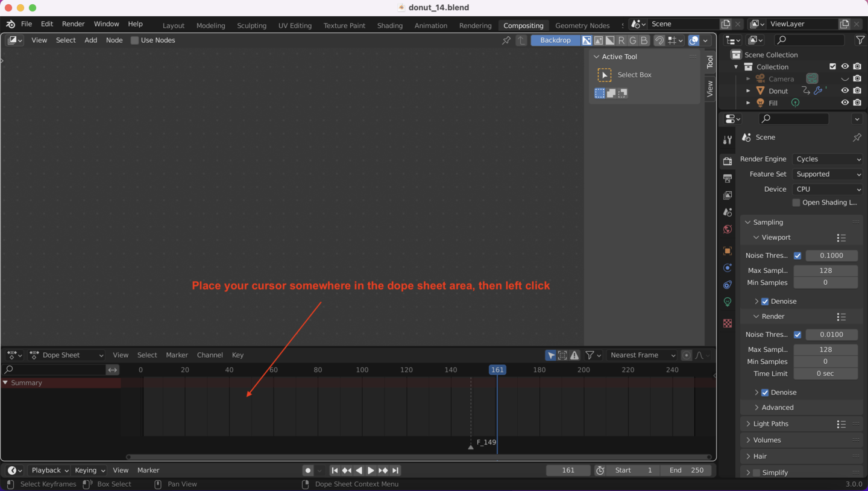Open the Render Engine dropdown
868x491 pixels.
pyautogui.click(x=828, y=159)
